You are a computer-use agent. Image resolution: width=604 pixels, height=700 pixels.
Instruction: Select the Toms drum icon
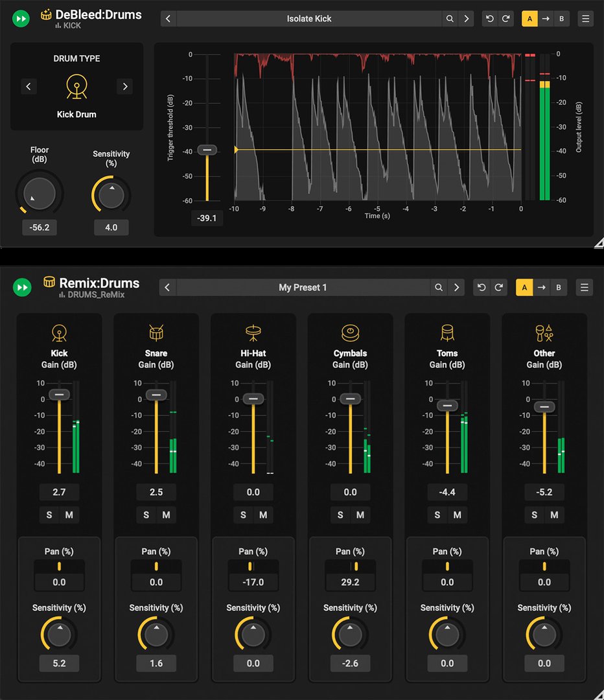pyautogui.click(x=447, y=332)
